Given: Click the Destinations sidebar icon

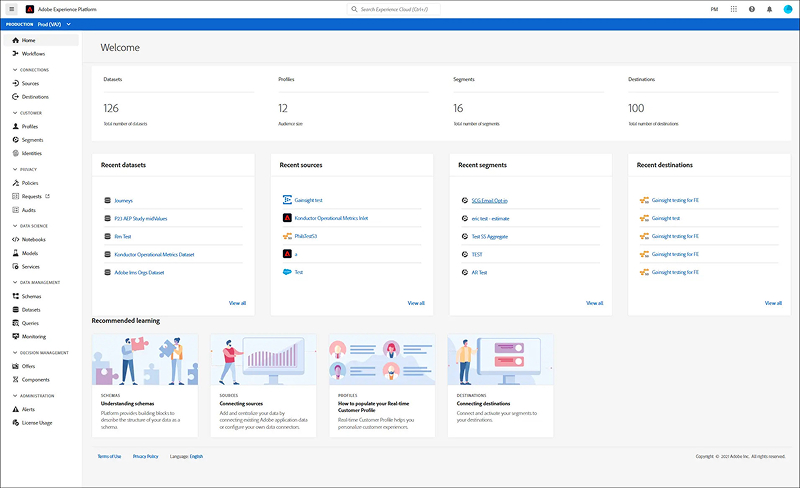Looking at the screenshot, I should [x=15, y=96].
